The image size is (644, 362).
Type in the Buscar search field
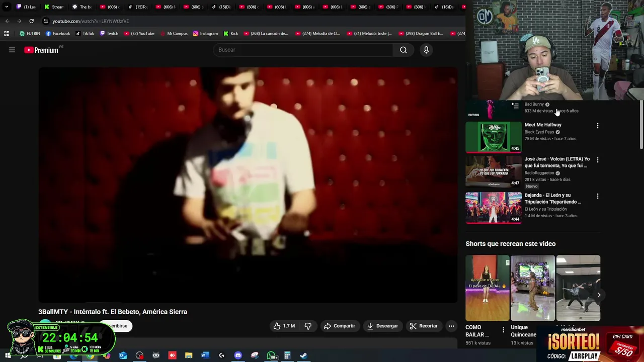[x=303, y=50]
